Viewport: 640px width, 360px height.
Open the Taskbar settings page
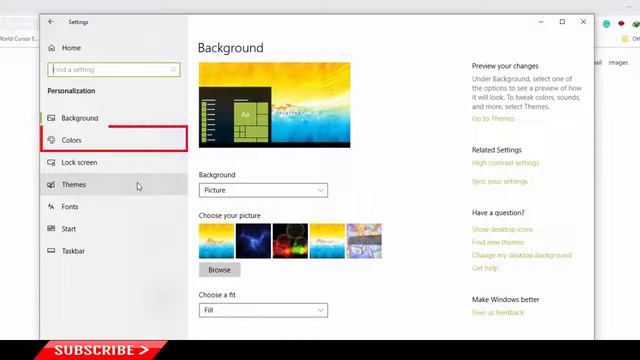tap(114, 251)
